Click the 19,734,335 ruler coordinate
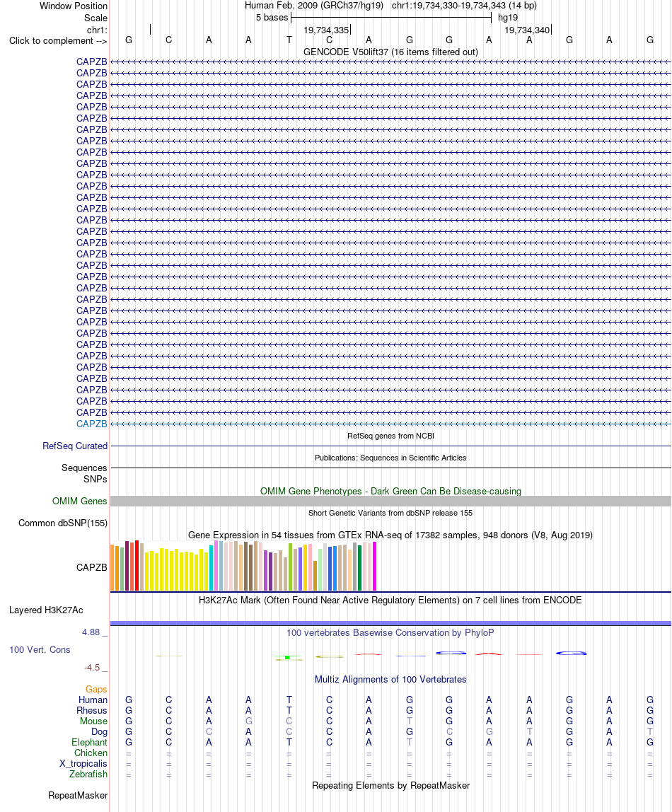672x812 pixels. [x=326, y=30]
